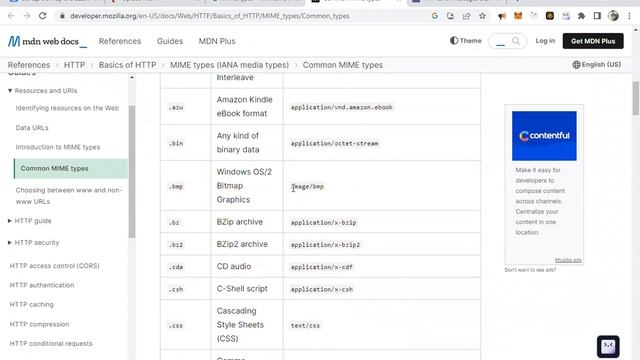Click HTTP in the breadcrumb
This screenshot has width=640, height=360.
tap(74, 65)
